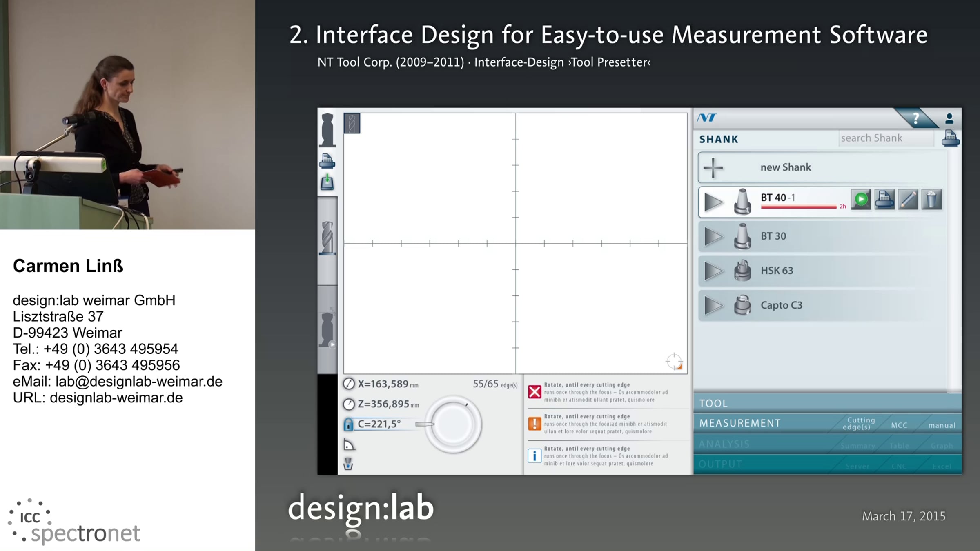Switch to manual measurement tab
Viewport: 980px width, 551px height.
click(942, 425)
